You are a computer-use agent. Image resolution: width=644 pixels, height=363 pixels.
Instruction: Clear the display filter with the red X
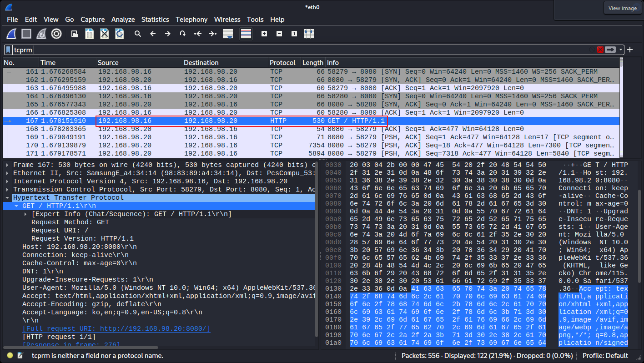coord(600,50)
